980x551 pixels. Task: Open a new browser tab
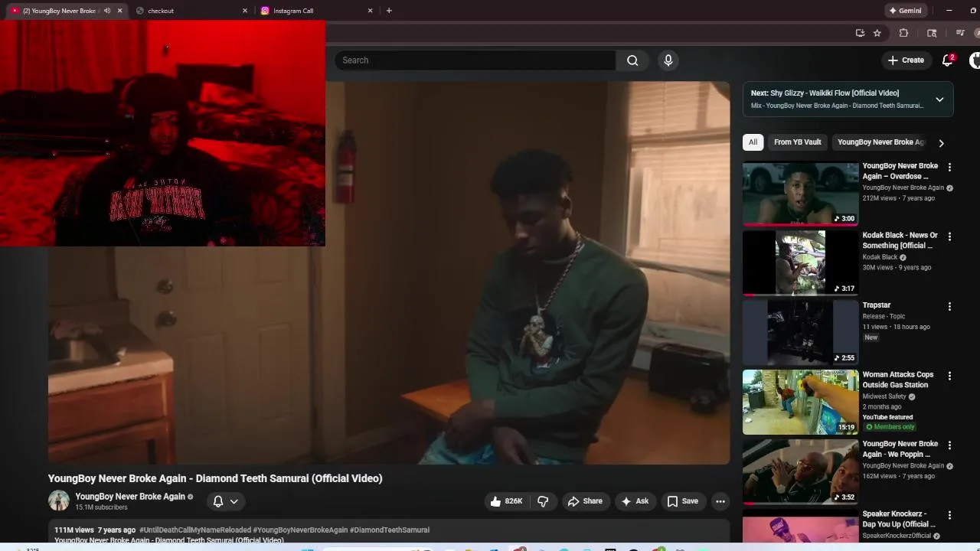[x=389, y=11]
